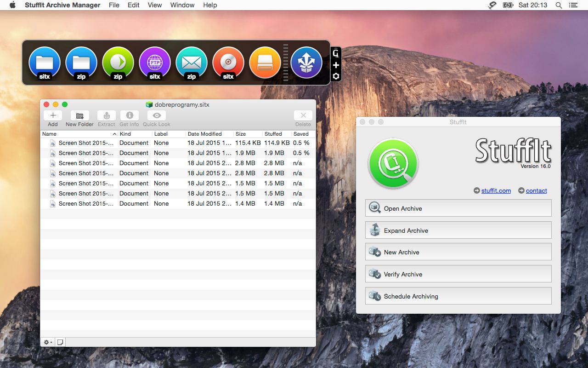Image resolution: width=588 pixels, height=368 pixels.
Task: Open the stuffit.com link
Action: point(496,190)
